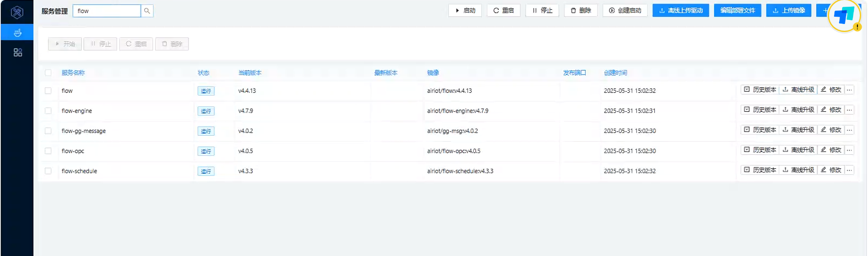Click the 镜像 column header
Image resolution: width=868 pixels, height=256 pixels.
433,73
